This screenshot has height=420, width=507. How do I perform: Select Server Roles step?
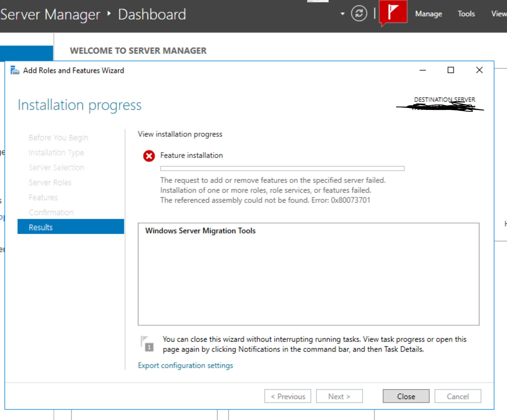tap(50, 183)
